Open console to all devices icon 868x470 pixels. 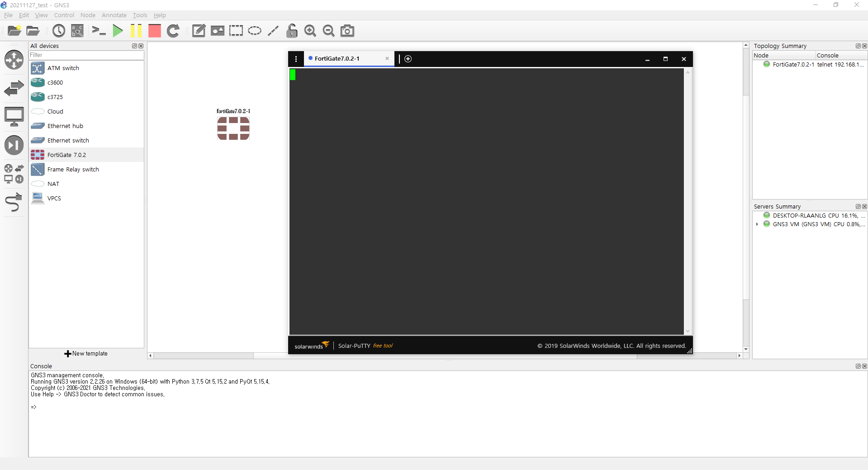(99, 31)
